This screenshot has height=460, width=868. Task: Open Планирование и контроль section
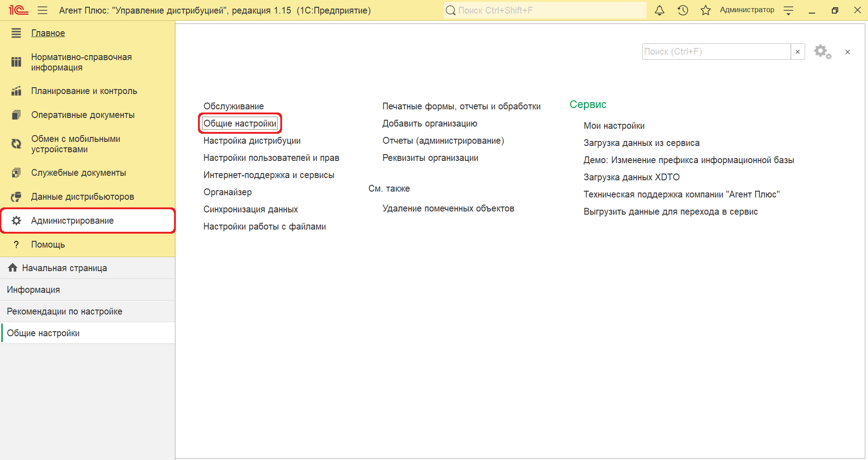click(88, 91)
